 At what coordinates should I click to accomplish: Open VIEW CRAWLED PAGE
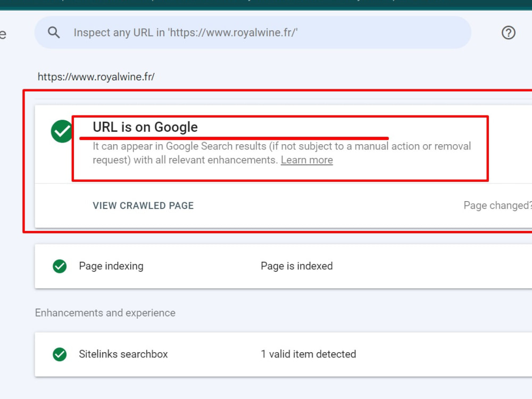click(x=143, y=205)
